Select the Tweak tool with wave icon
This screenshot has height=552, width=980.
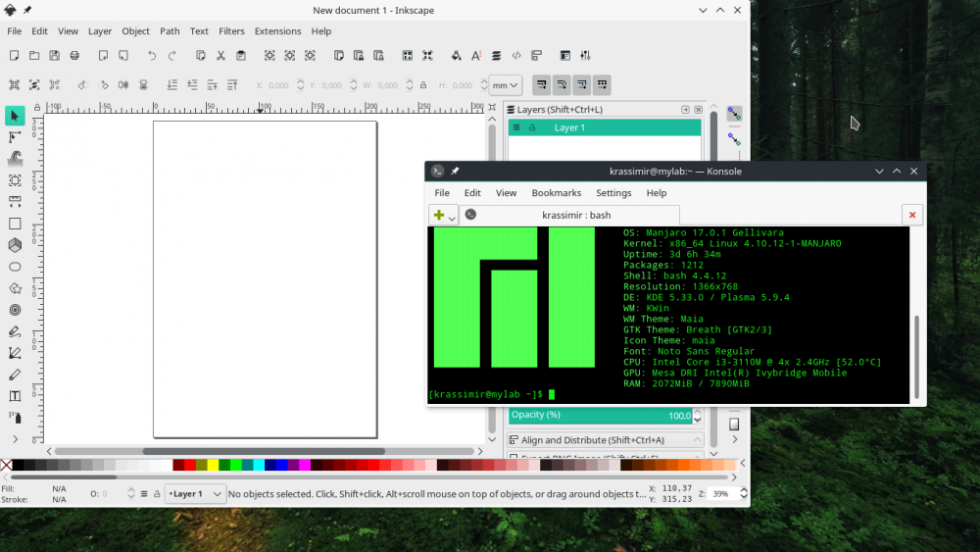[x=15, y=158]
